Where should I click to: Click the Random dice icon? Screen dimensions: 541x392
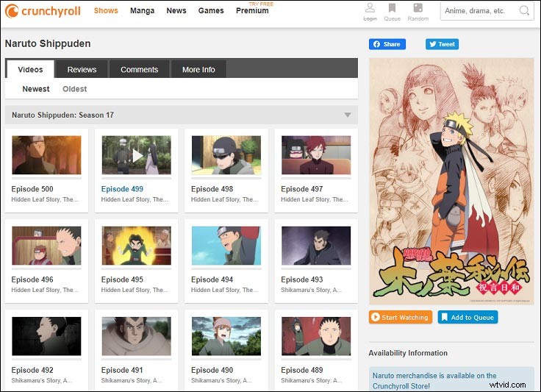(418, 7)
